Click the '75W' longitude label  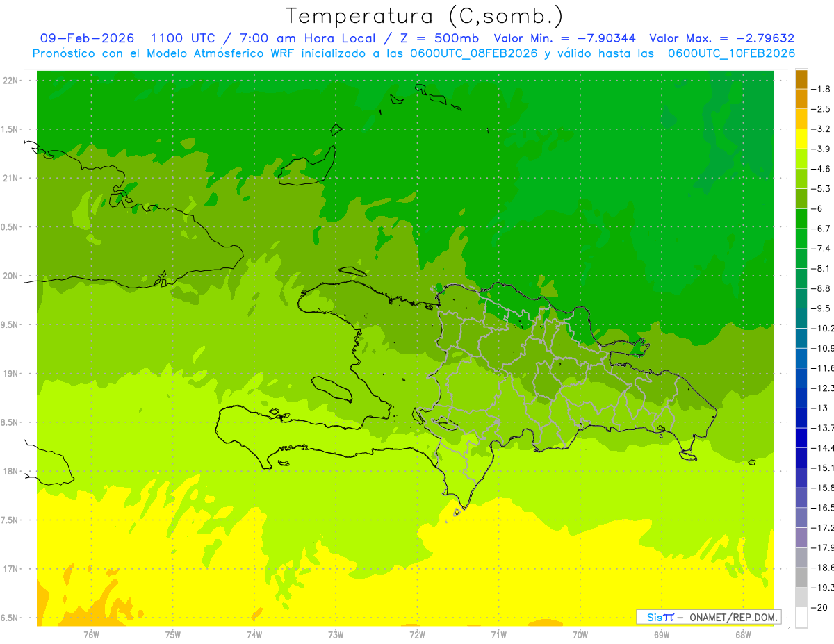[x=172, y=635]
